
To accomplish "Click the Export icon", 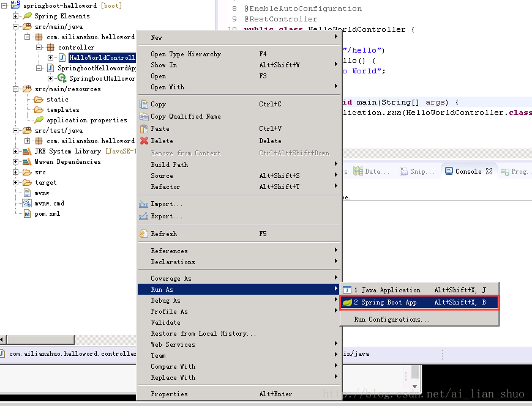I will point(144,216).
